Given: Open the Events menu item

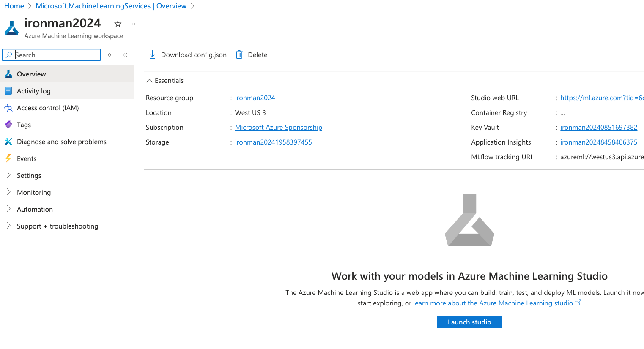Looking at the screenshot, I should [67, 158].
